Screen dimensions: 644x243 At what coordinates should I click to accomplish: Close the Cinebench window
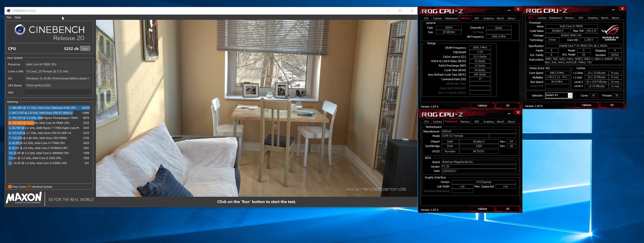tap(412, 11)
